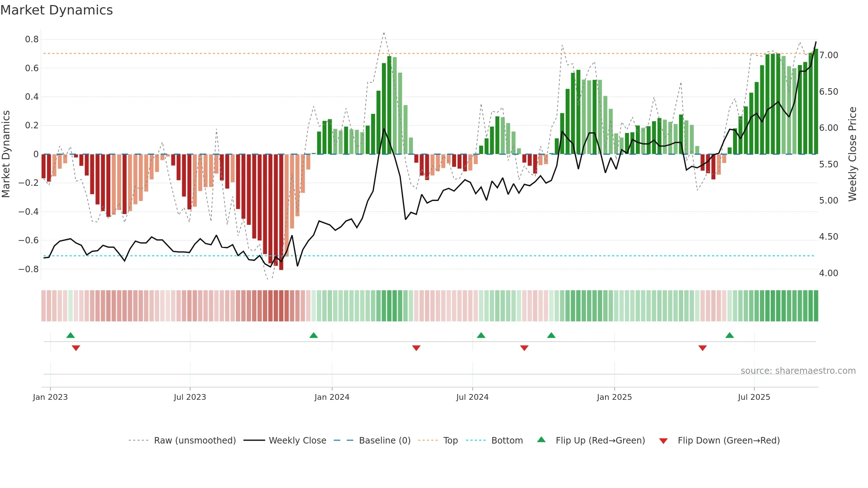
Task: Click the source: sharemaestro.com text
Action: pyautogui.click(x=798, y=371)
